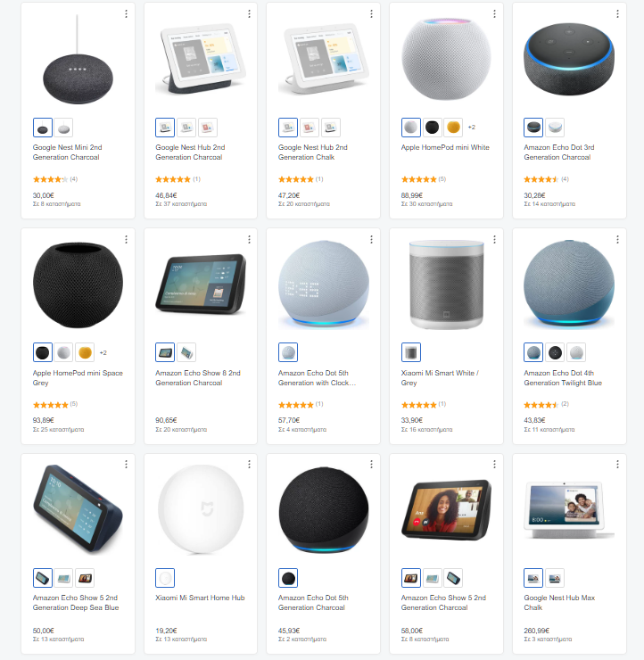Select black color variant under HomePod mini White
This screenshot has width=644, height=660.
pyautogui.click(x=432, y=128)
